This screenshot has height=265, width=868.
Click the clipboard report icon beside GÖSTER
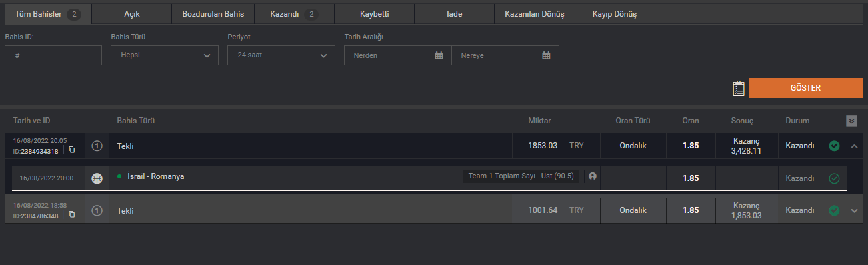(x=738, y=88)
